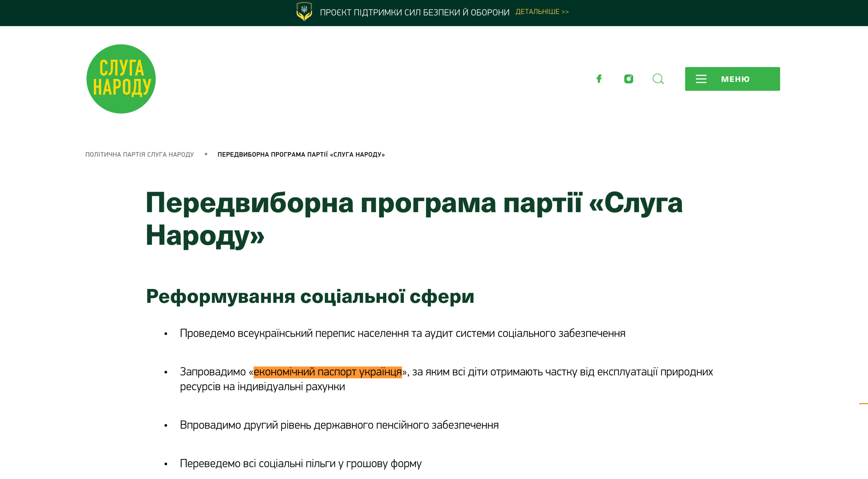
Task: Click the line ресурсів на індивідуальні рахунки
Action: pyautogui.click(x=262, y=387)
